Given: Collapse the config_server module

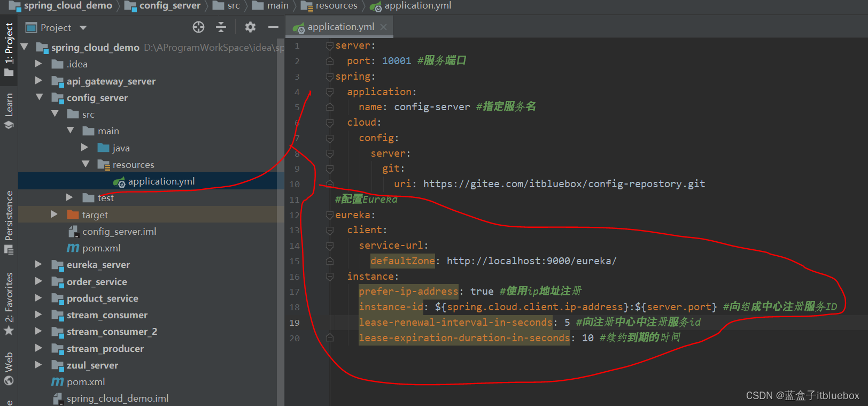Looking at the screenshot, I should pyautogui.click(x=40, y=97).
